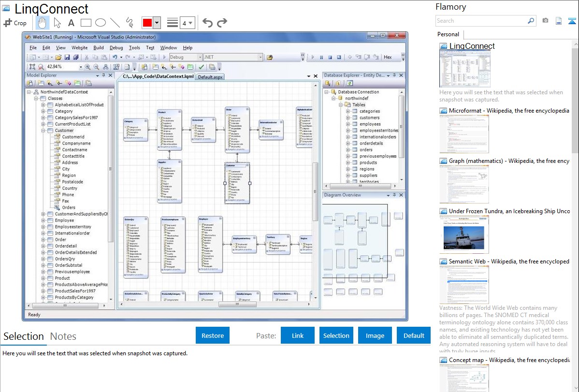Click the search magnifier icon

[x=531, y=21]
